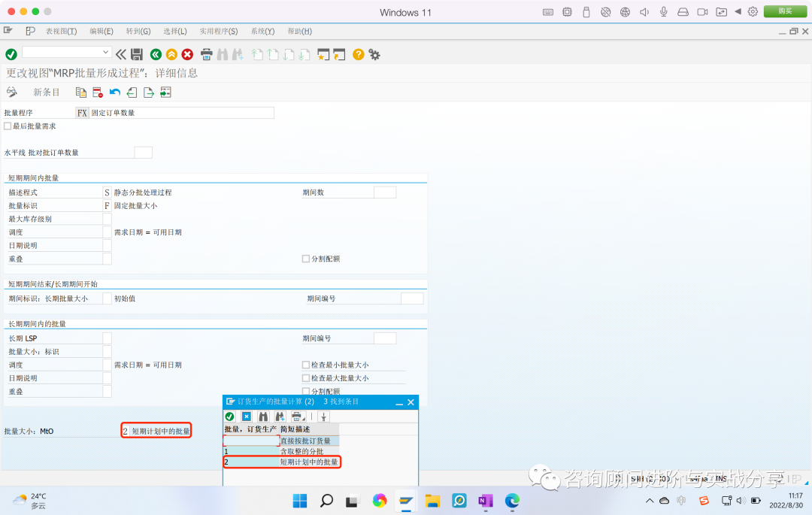812x515 pixels.
Task: Open File Explorer folder icon on taskbar
Action: 432,501
